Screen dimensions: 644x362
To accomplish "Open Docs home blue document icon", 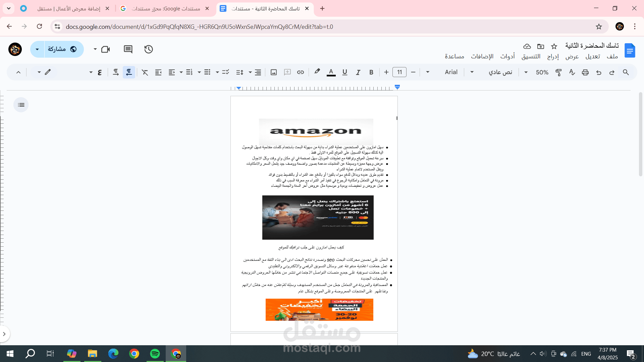I will (x=630, y=51).
